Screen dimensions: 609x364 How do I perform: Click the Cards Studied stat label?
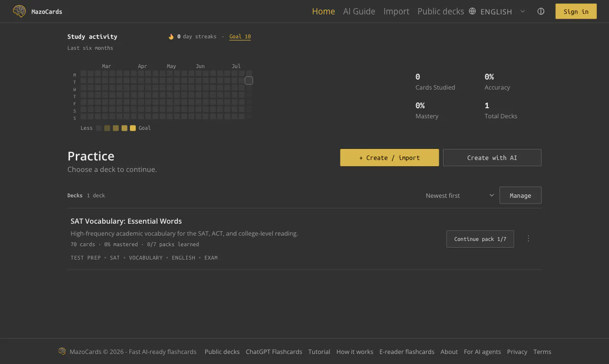coord(435,87)
